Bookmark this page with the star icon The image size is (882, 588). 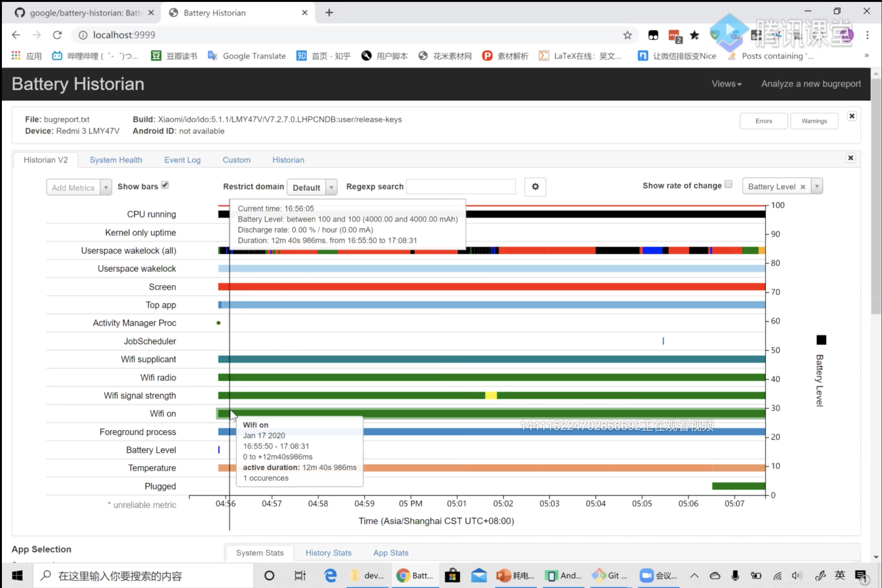627,35
